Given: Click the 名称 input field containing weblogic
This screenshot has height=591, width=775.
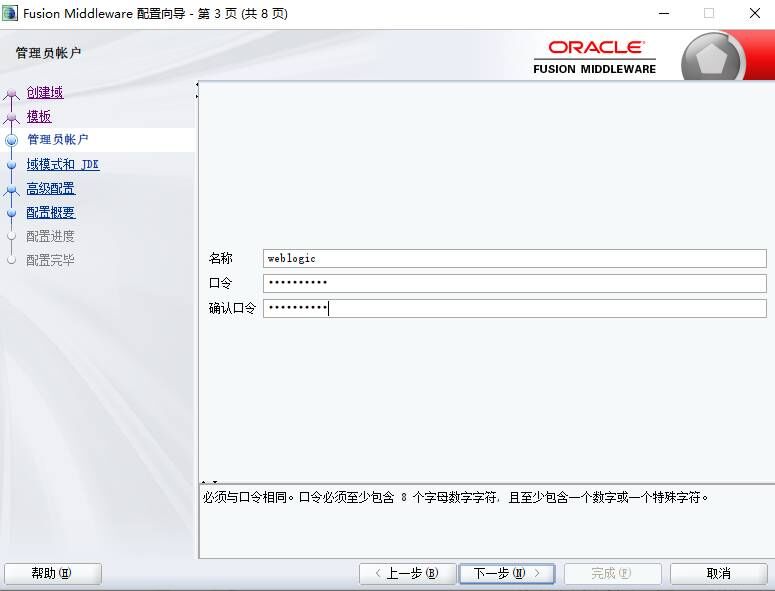Looking at the screenshot, I should pyautogui.click(x=515, y=258).
